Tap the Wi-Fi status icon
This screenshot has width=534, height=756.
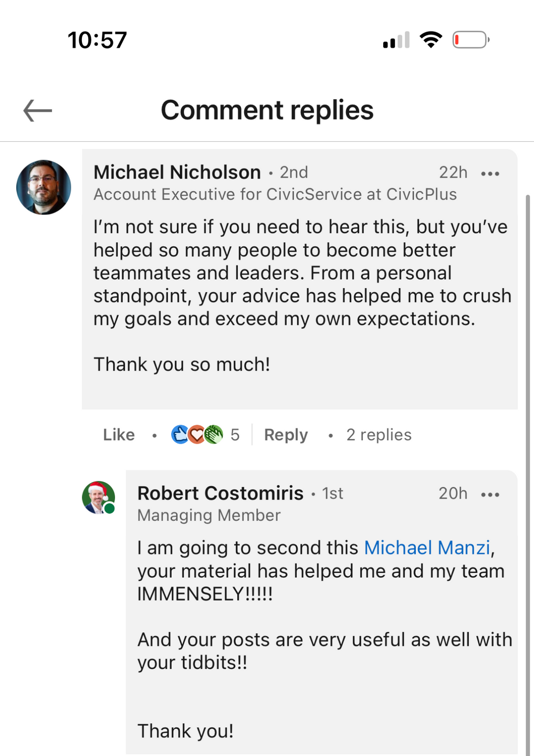[431, 40]
